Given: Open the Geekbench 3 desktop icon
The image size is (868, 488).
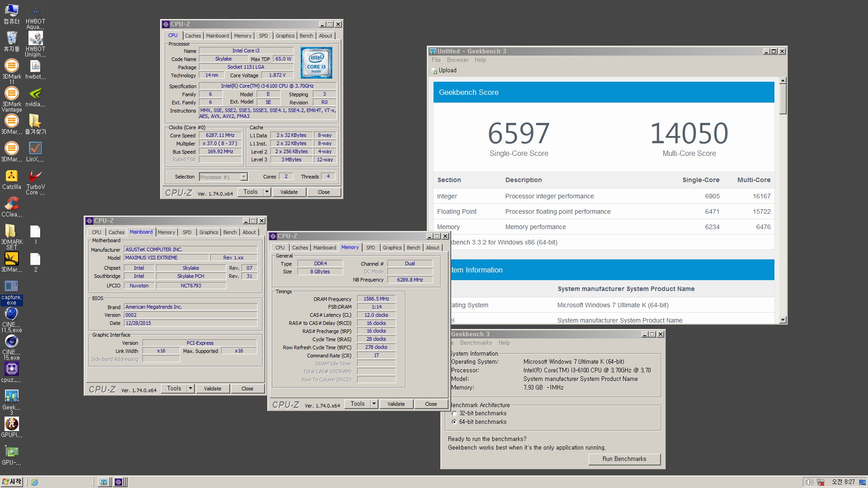Looking at the screenshot, I should [11, 403].
